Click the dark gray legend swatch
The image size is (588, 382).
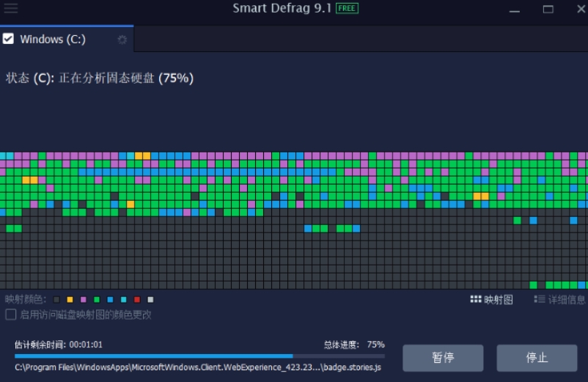pos(56,300)
